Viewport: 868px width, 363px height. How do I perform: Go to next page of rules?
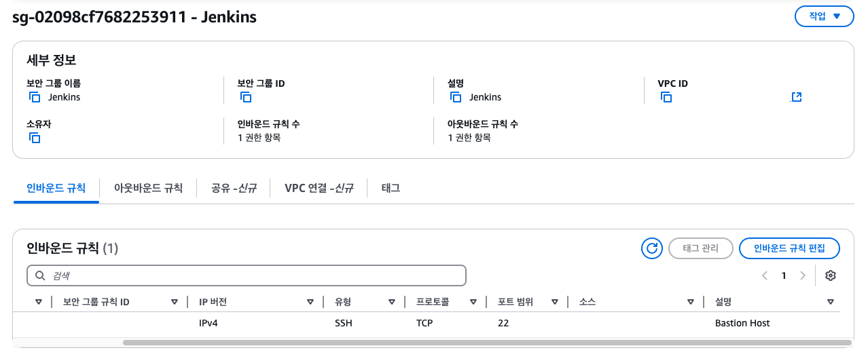(x=803, y=275)
